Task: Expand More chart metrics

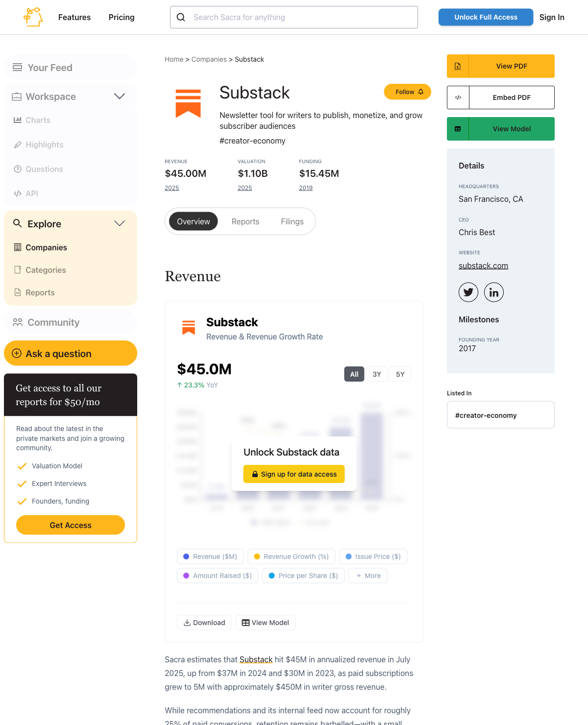Action: pyautogui.click(x=368, y=576)
